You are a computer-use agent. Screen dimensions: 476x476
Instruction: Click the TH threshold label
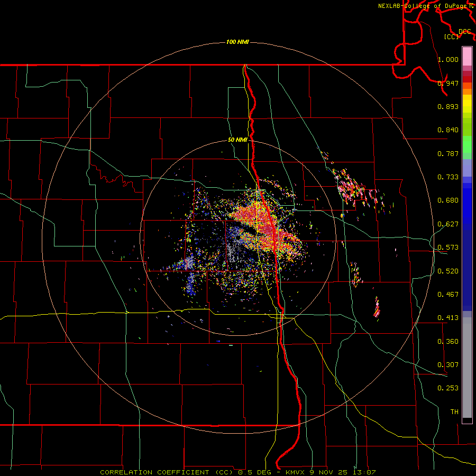pos(454,412)
